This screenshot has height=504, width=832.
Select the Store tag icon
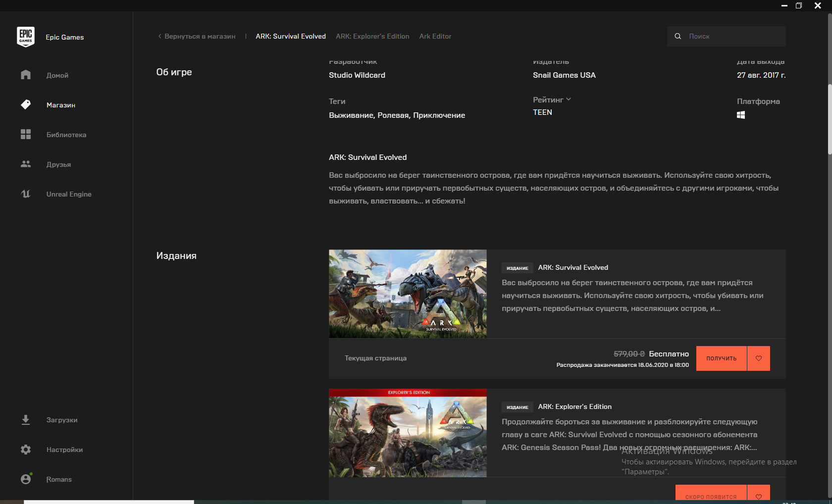click(x=26, y=104)
